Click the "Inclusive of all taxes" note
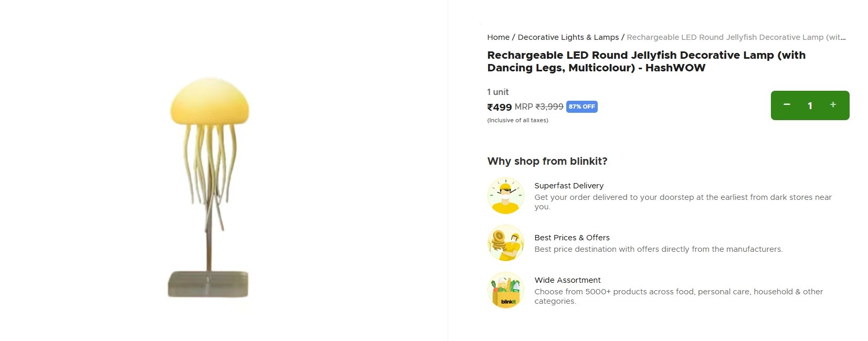The height and width of the screenshot is (341, 868). (517, 120)
